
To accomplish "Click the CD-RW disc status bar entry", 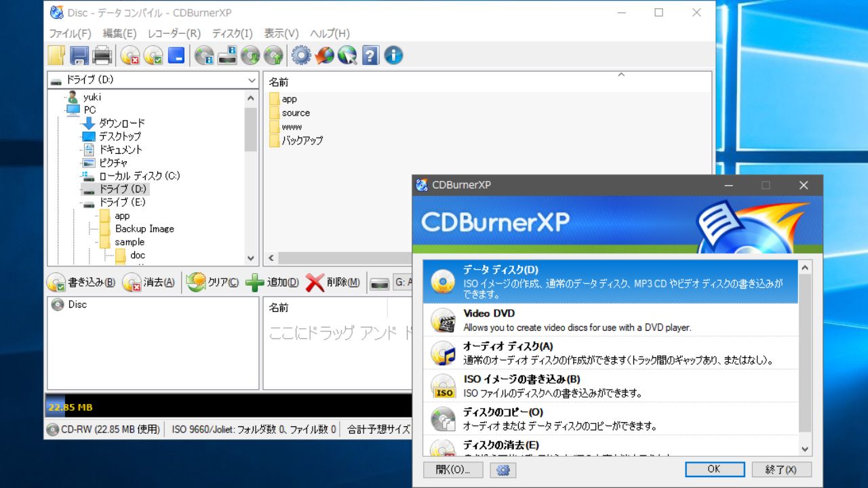I will click(x=103, y=429).
